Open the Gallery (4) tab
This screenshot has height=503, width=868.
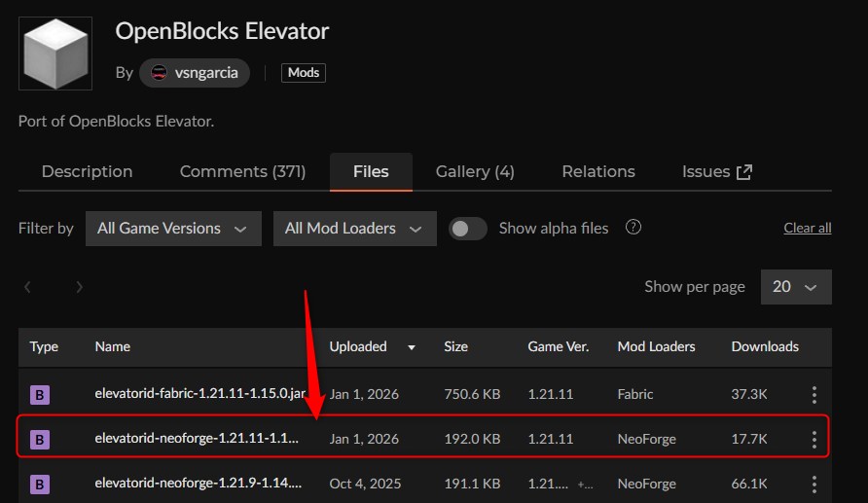click(475, 172)
